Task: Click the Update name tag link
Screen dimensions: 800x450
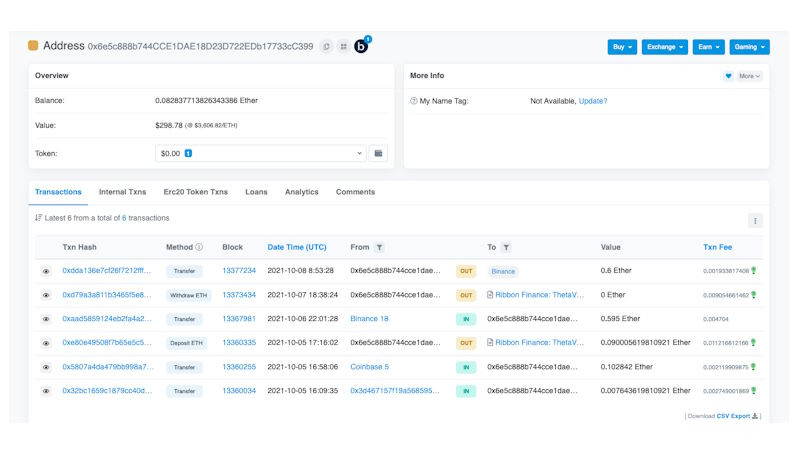Action: pyautogui.click(x=592, y=101)
